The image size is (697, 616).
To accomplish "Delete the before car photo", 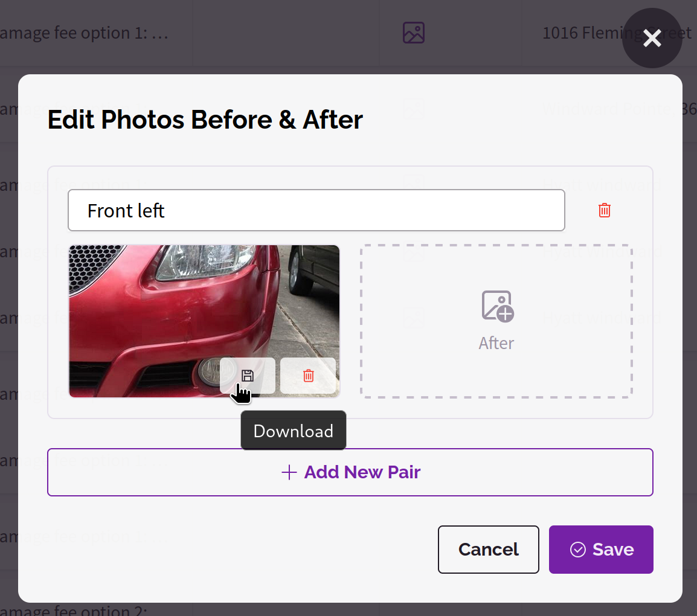I will point(308,376).
